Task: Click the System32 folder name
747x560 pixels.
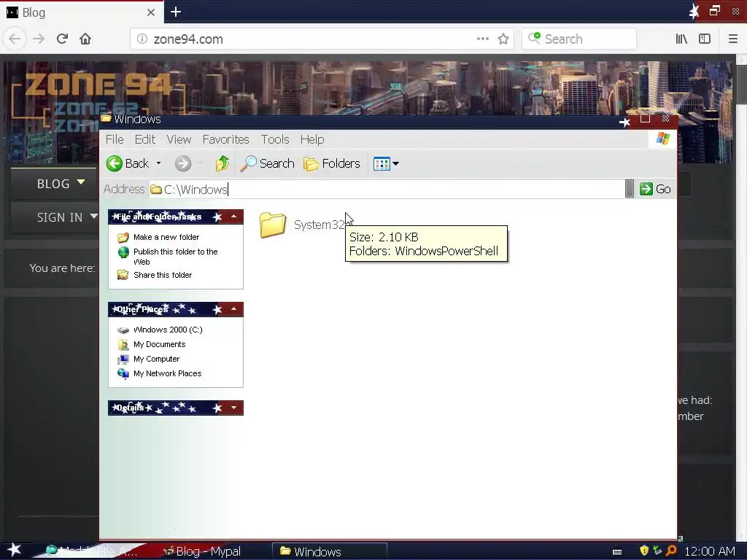Action: [319, 225]
